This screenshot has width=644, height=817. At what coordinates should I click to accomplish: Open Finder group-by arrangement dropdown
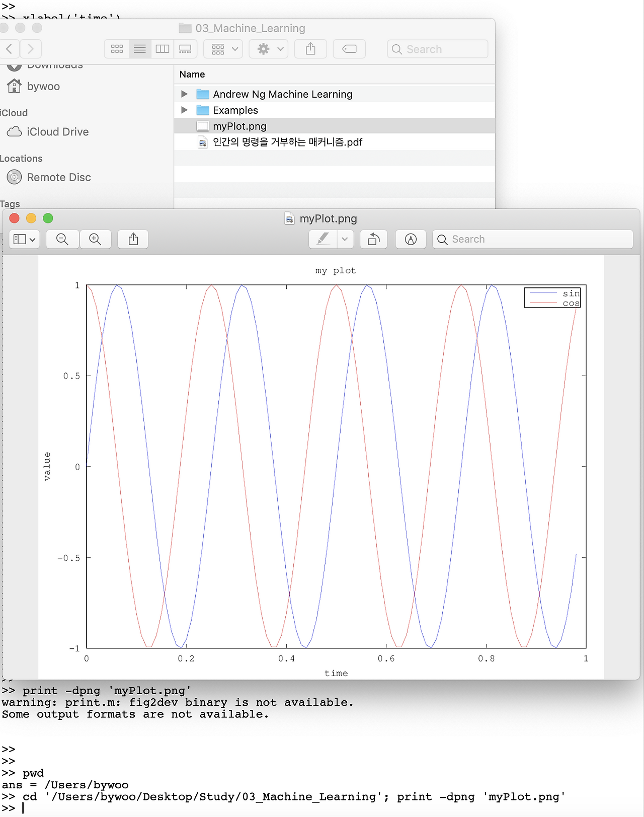click(x=223, y=49)
